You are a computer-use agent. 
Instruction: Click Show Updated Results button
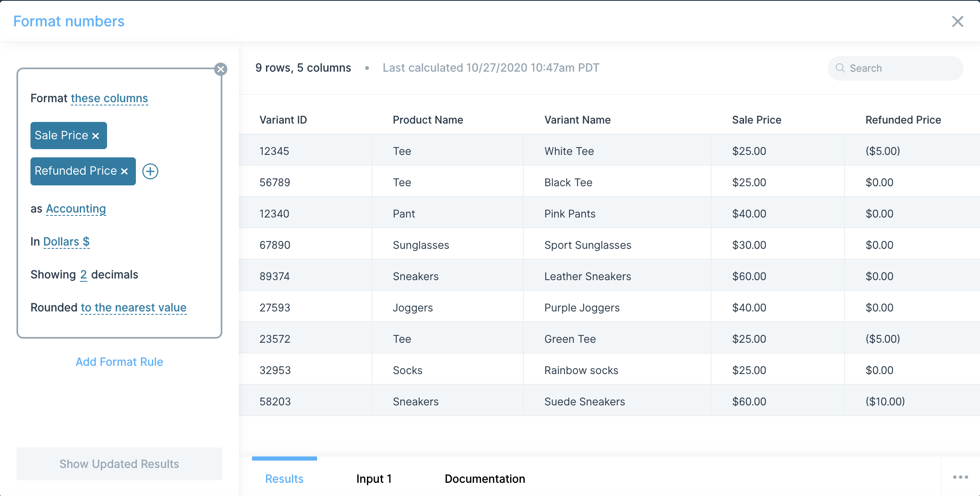119,464
